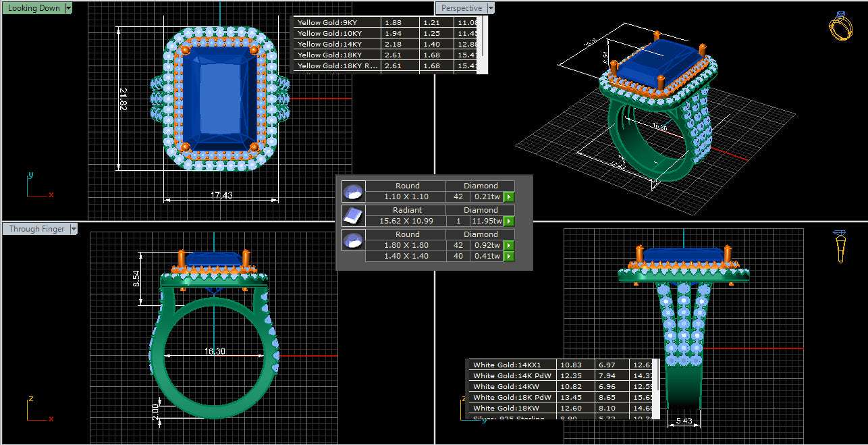The height and width of the screenshot is (445, 868).
Task: Click the Round 1.80 gem icon
Action: click(353, 240)
